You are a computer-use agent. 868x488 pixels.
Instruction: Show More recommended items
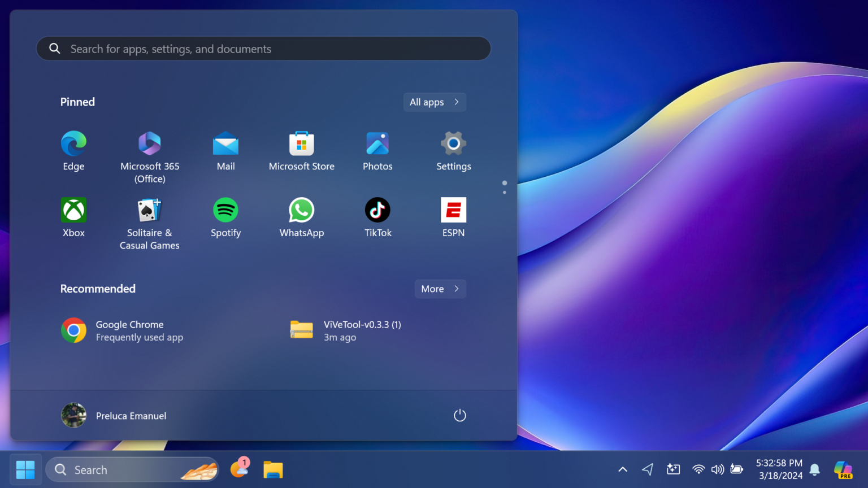click(440, 289)
